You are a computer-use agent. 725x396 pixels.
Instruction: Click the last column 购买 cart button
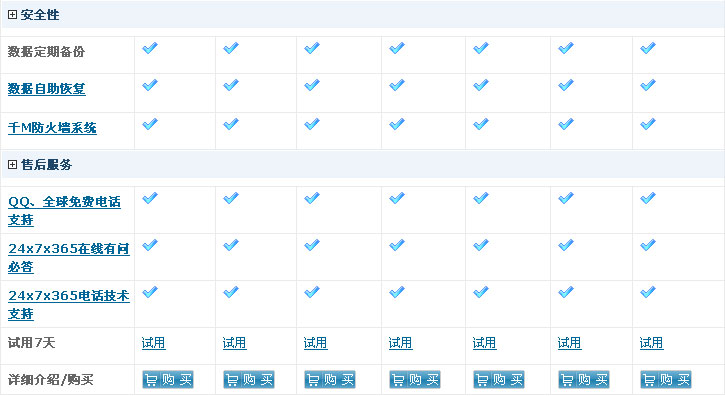pyautogui.click(x=666, y=380)
